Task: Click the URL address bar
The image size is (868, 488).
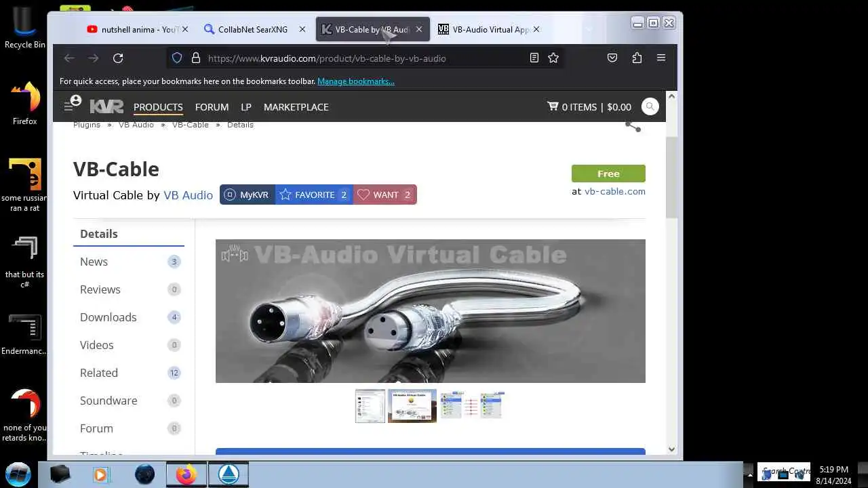Action: coord(366,58)
